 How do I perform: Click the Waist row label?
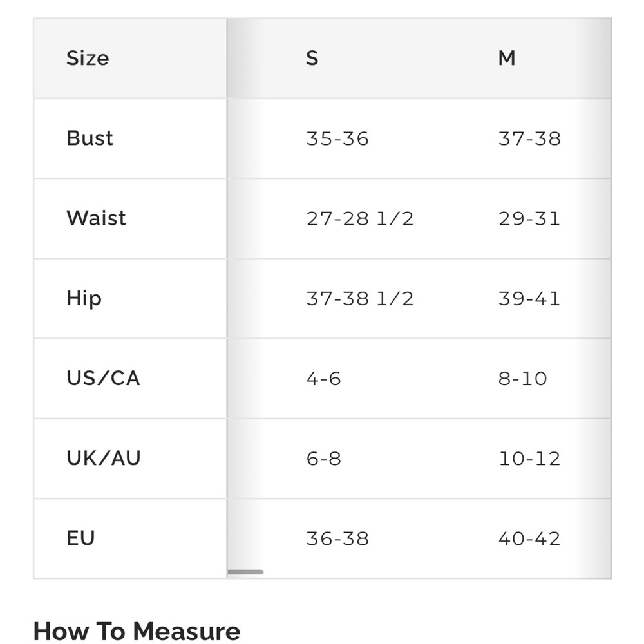tap(96, 218)
